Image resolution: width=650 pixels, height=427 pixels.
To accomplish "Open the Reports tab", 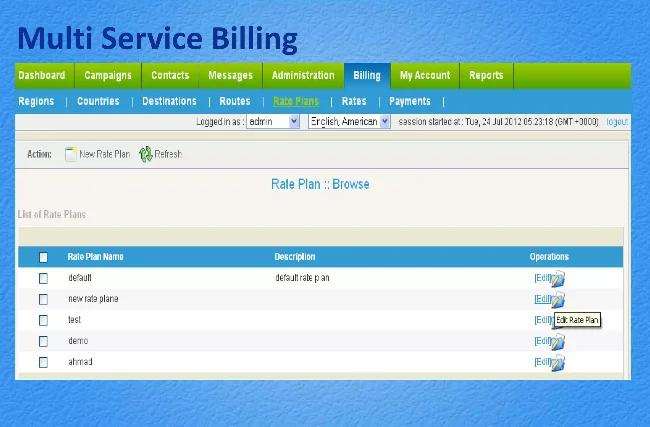I will click(x=486, y=75).
